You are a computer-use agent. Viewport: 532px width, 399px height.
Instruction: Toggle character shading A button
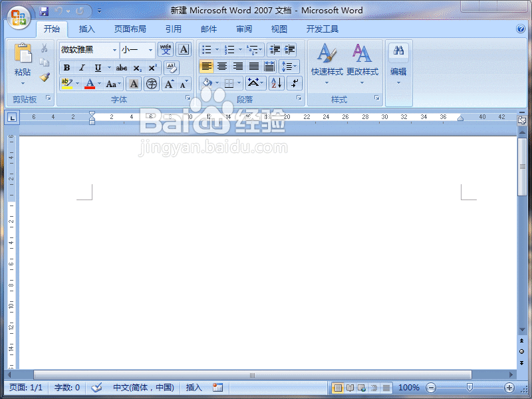pos(134,84)
